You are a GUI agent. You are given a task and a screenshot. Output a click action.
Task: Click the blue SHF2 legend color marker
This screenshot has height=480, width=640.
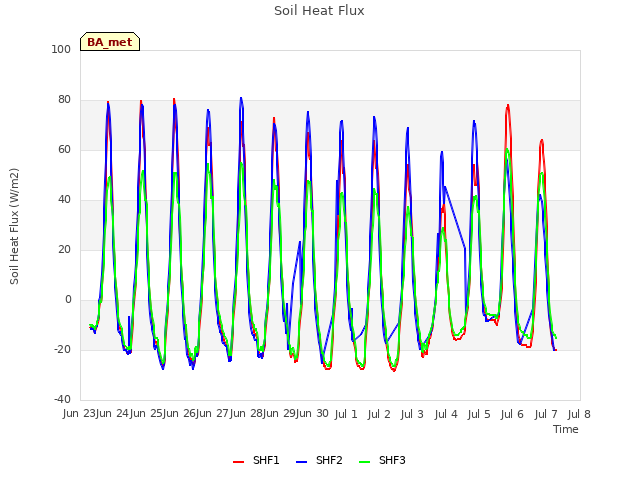(301, 462)
